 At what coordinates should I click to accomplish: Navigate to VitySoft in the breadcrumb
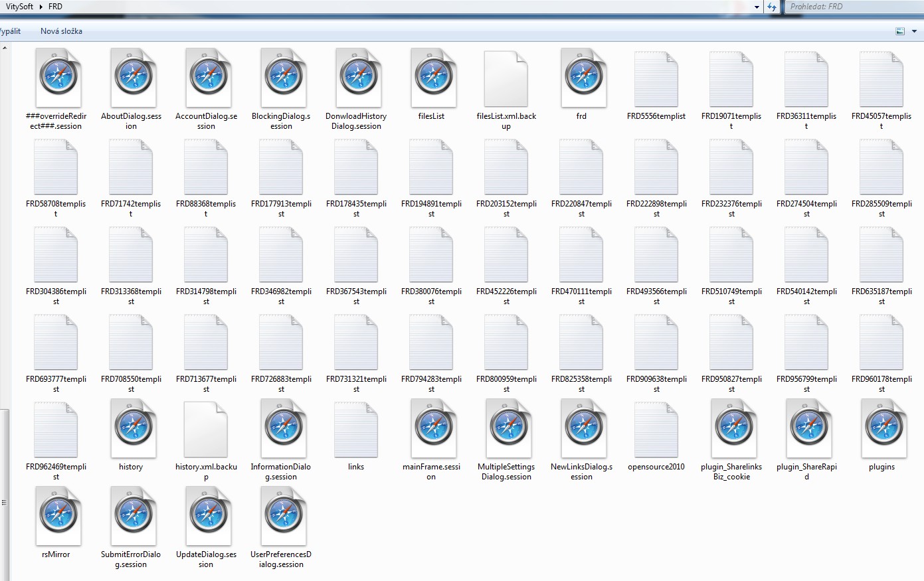[19, 7]
